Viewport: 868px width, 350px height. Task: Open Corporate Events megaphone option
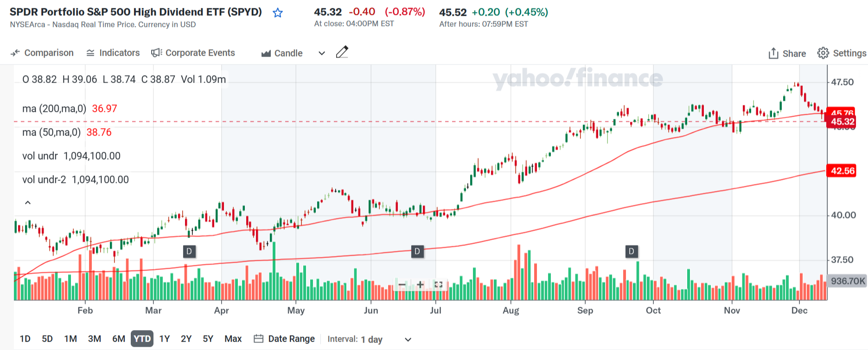point(193,53)
